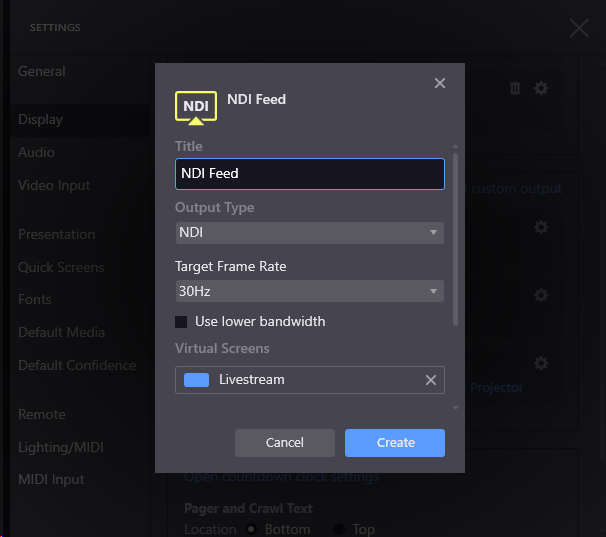Click the Cancel button
Screen dimensions: 606x537
[x=285, y=443]
